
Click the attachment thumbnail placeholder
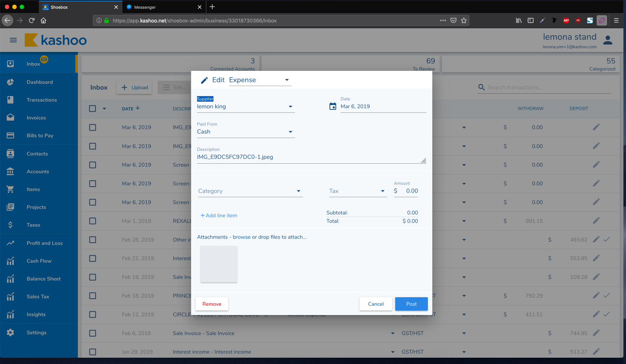219,264
